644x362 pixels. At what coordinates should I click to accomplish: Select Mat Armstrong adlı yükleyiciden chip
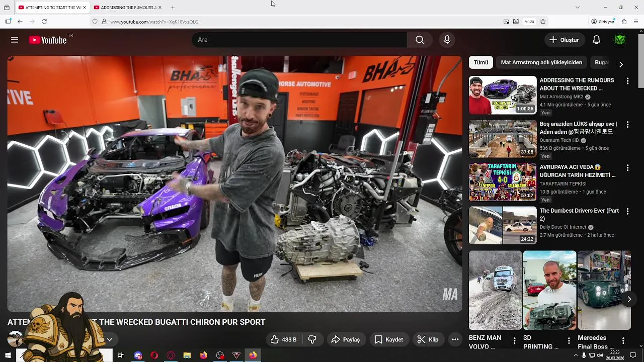[x=541, y=62]
